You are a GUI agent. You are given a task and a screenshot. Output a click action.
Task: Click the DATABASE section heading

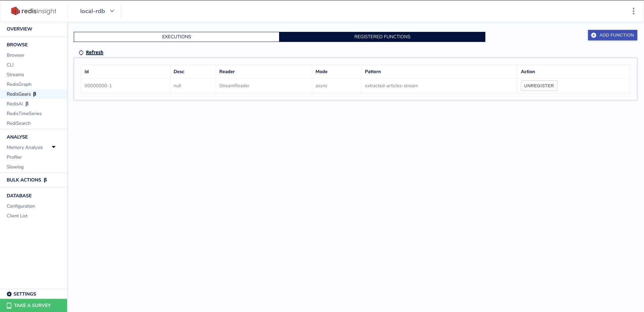click(19, 196)
